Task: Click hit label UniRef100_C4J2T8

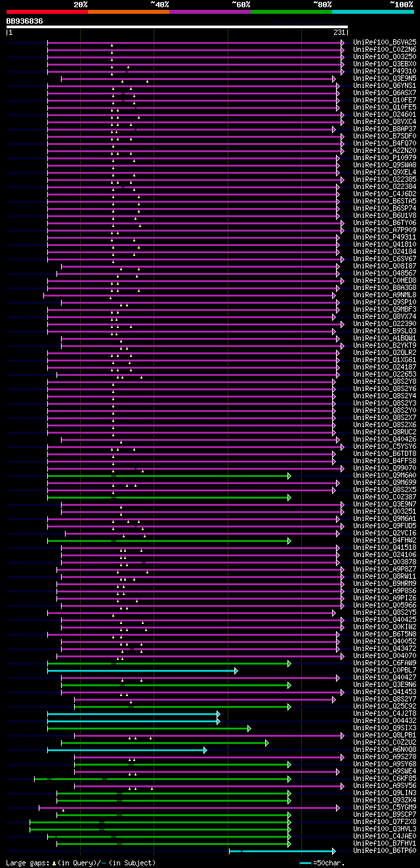Action: (x=385, y=713)
